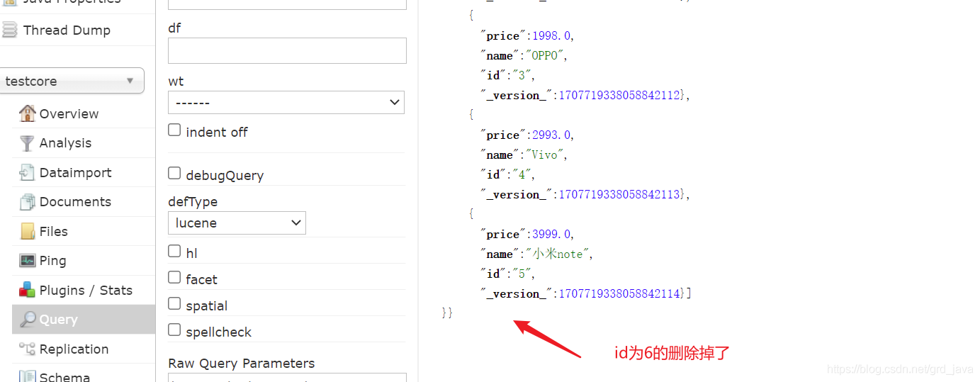Click the defType label
This screenshot has height=382, width=980.
193,202
